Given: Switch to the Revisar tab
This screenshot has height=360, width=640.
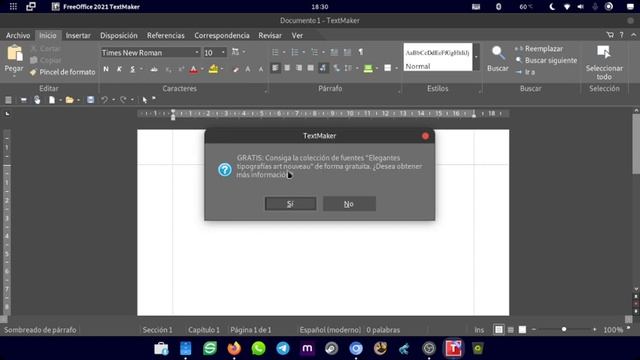Looking at the screenshot, I should tap(270, 36).
